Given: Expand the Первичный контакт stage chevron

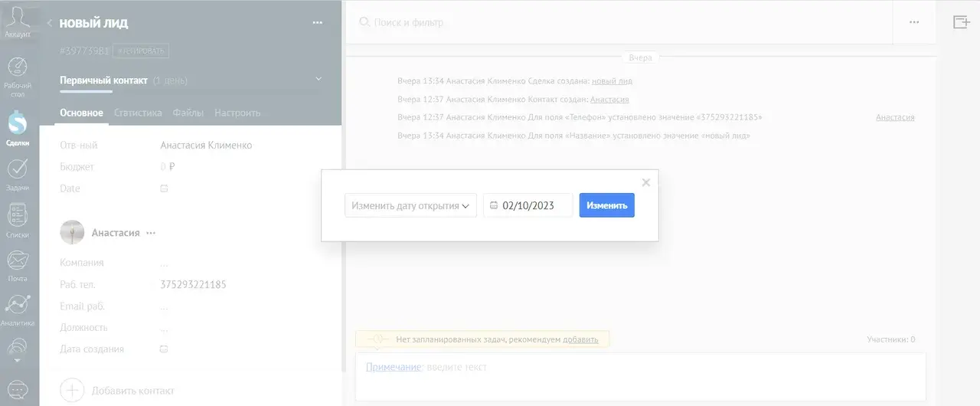Looking at the screenshot, I should [x=318, y=79].
